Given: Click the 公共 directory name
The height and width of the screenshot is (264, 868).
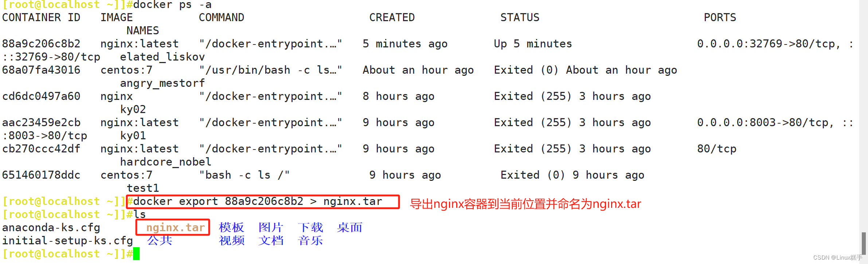Looking at the screenshot, I should click(159, 240).
